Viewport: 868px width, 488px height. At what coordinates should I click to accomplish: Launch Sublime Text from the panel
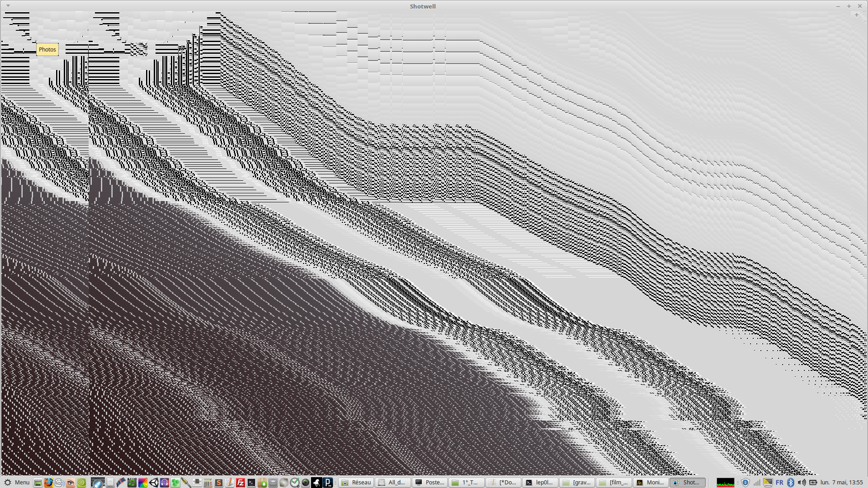(218, 483)
